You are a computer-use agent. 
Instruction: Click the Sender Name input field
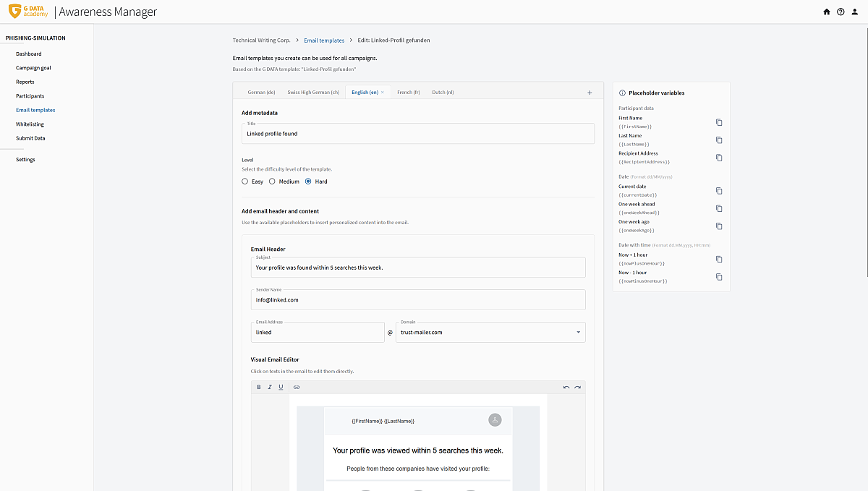coord(418,299)
